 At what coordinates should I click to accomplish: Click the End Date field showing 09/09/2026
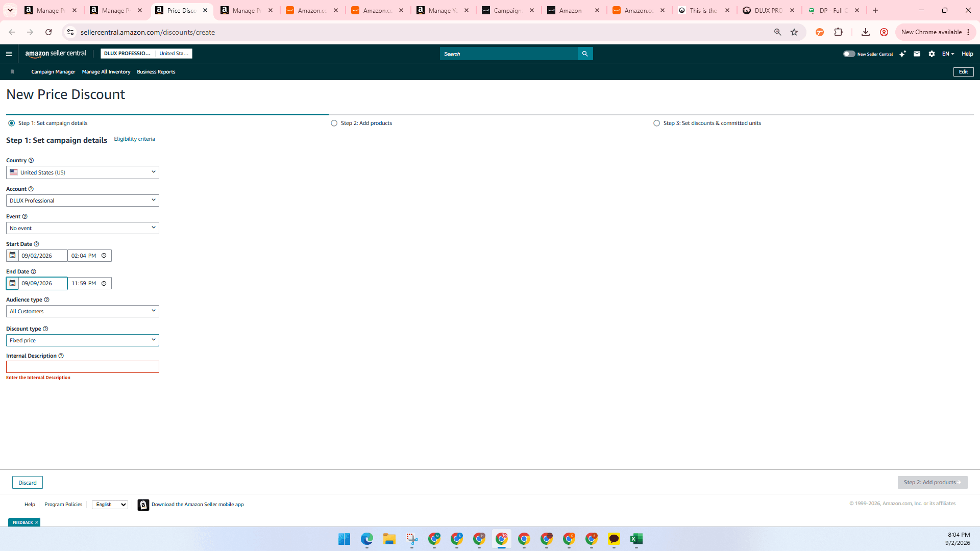point(43,283)
